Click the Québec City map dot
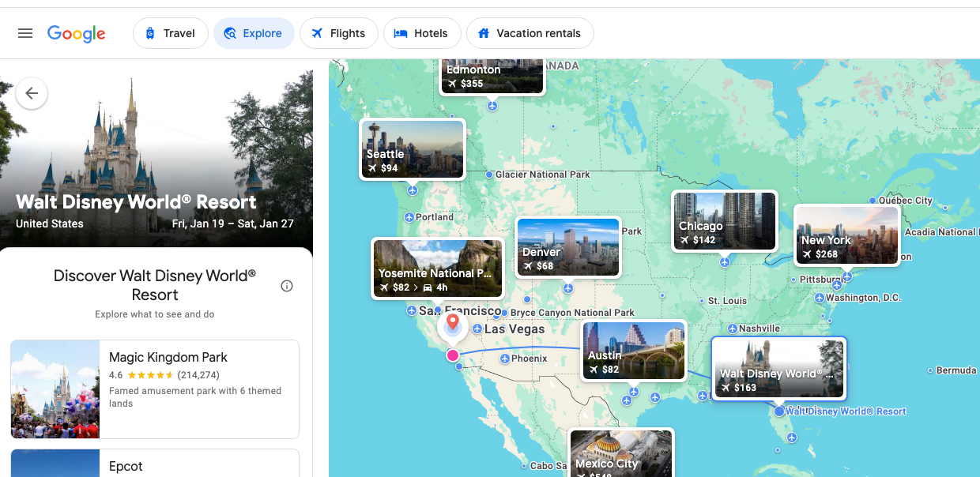The height and width of the screenshot is (477, 980). 873,201
